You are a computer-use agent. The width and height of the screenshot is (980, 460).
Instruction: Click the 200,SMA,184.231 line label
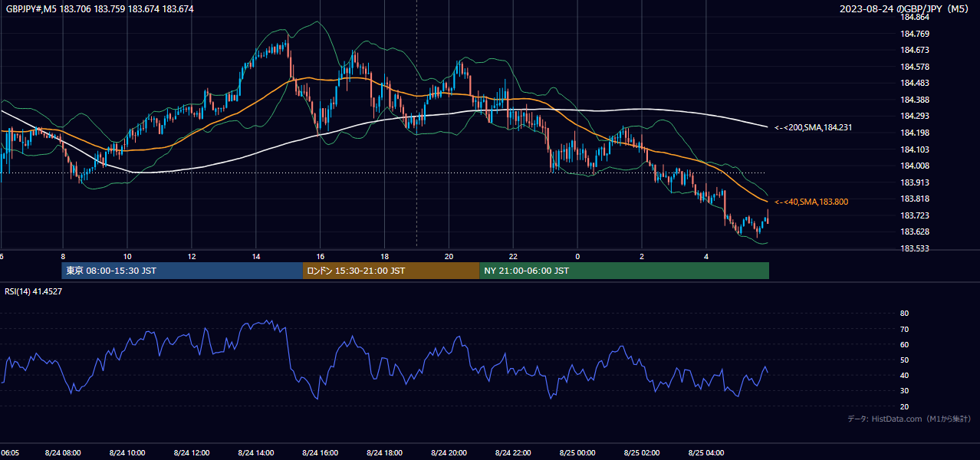(813, 127)
